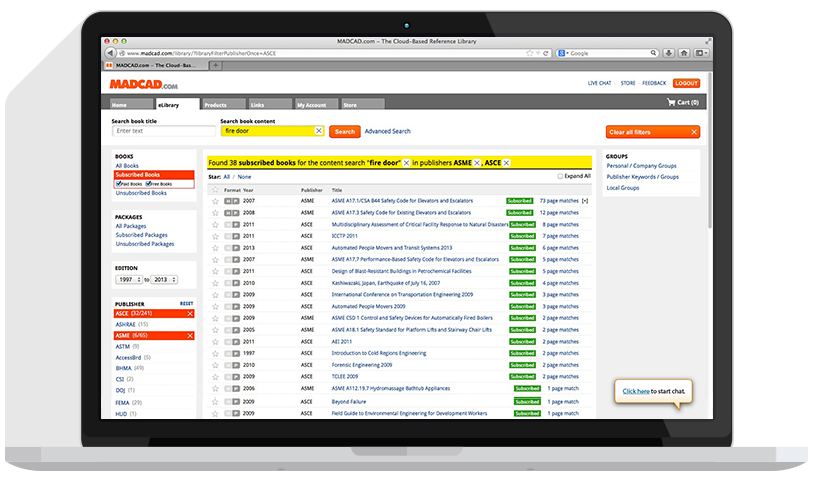Click the page format icon of the ICCTP 2011 row
This screenshot has height=486, width=813.
tap(236, 236)
